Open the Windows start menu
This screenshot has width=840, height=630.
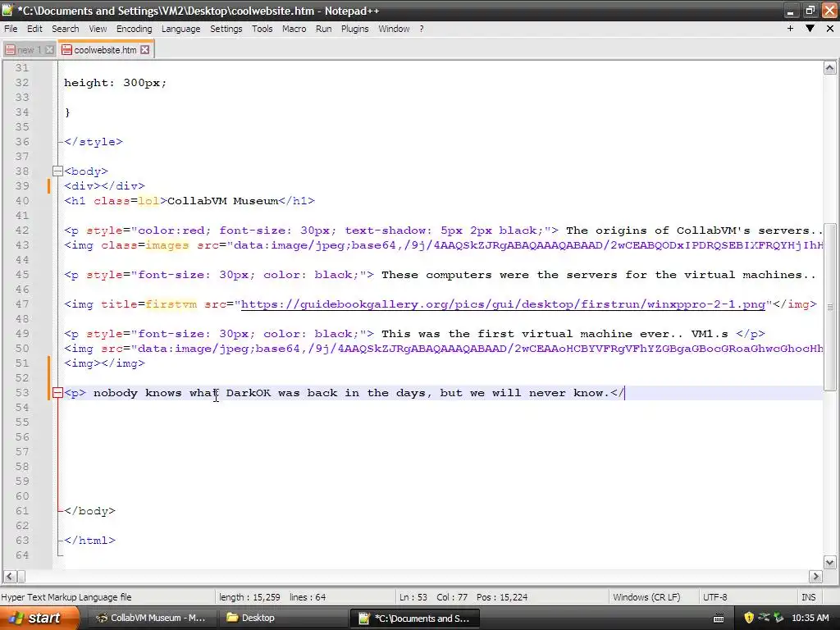pyautogui.click(x=39, y=619)
